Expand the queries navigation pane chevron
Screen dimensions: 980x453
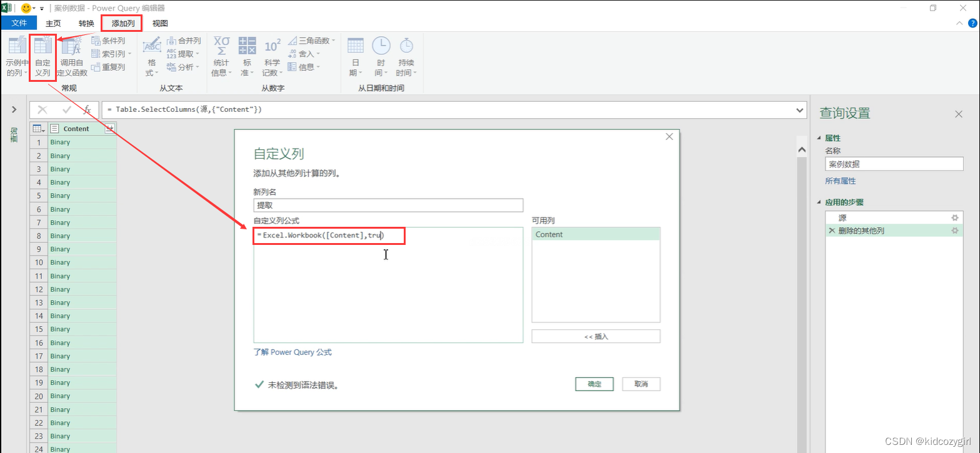point(14,110)
